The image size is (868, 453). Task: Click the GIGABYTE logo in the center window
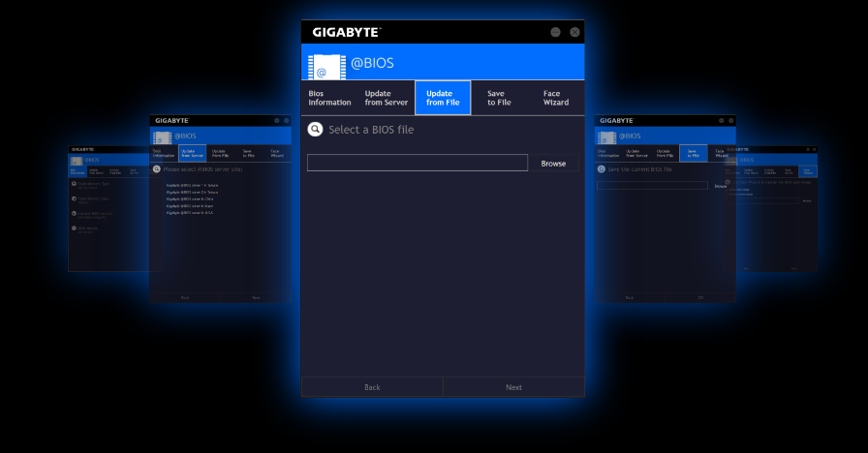coord(346,32)
